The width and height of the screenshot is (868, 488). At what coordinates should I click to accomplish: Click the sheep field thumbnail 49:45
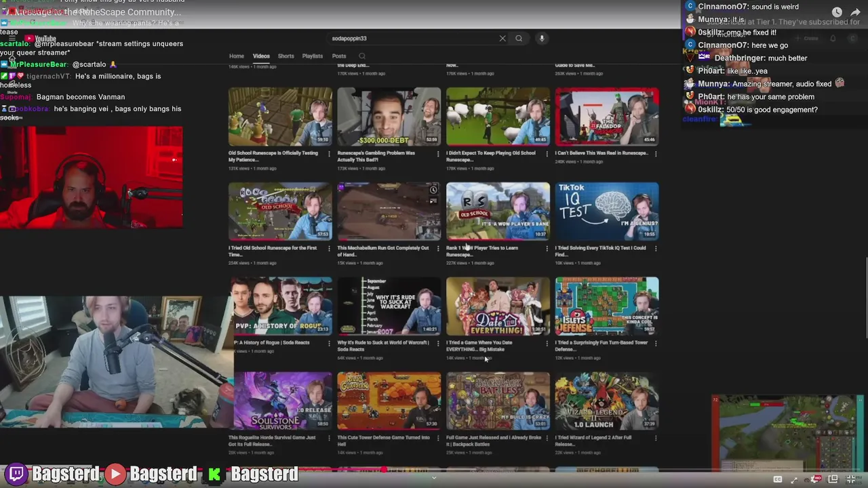pyautogui.click(x=498, y=116)
